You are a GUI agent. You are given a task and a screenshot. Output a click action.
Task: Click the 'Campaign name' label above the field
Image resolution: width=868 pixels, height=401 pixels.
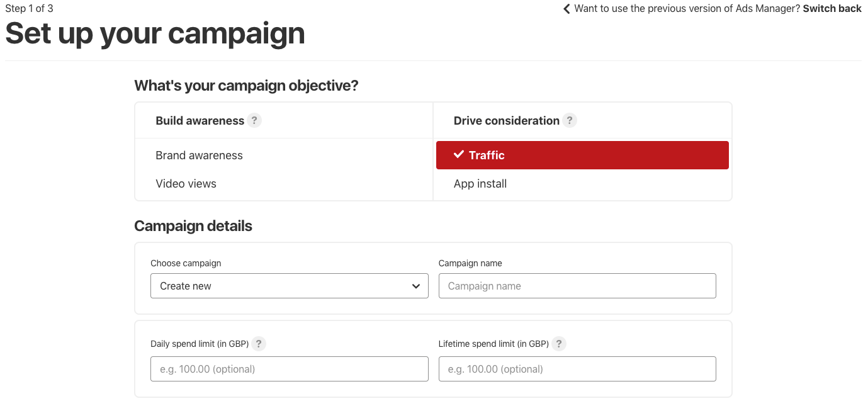[470, 263]
